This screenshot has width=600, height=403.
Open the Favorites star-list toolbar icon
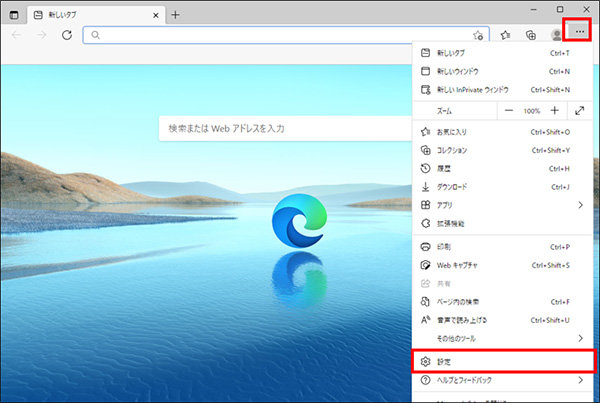[506, 35]
